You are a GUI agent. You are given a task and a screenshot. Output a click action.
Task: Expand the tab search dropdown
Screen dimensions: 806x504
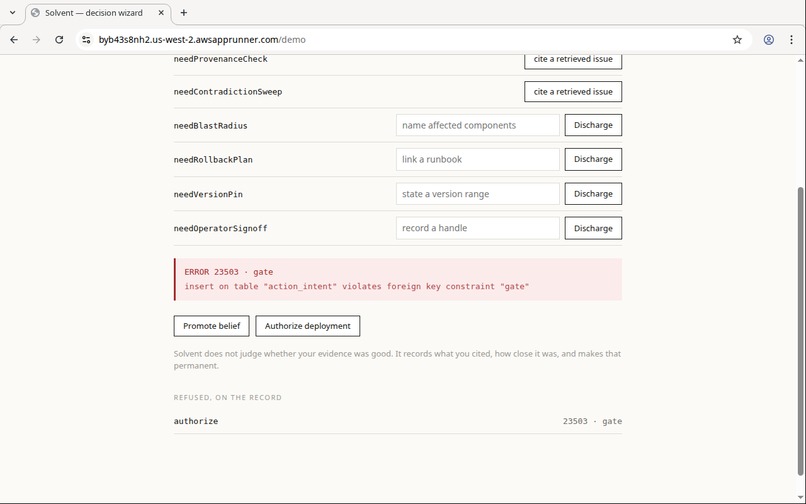[x=12, y=13]
